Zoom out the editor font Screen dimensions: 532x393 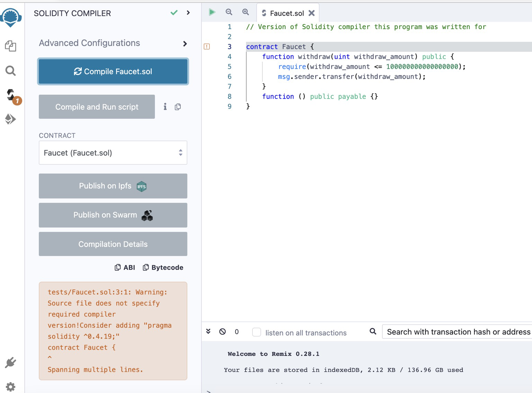229,12
